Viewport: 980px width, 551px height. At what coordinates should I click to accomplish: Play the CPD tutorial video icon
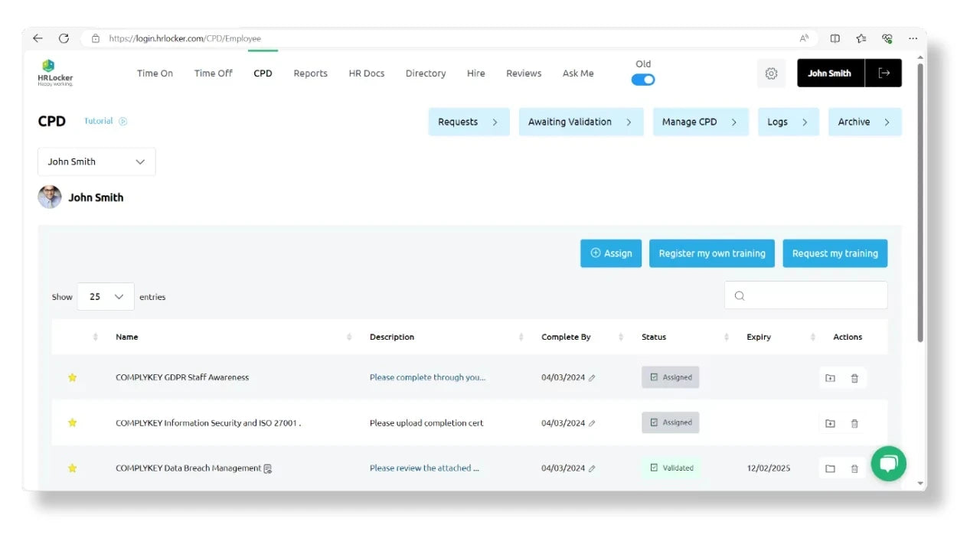pos(123,121)
